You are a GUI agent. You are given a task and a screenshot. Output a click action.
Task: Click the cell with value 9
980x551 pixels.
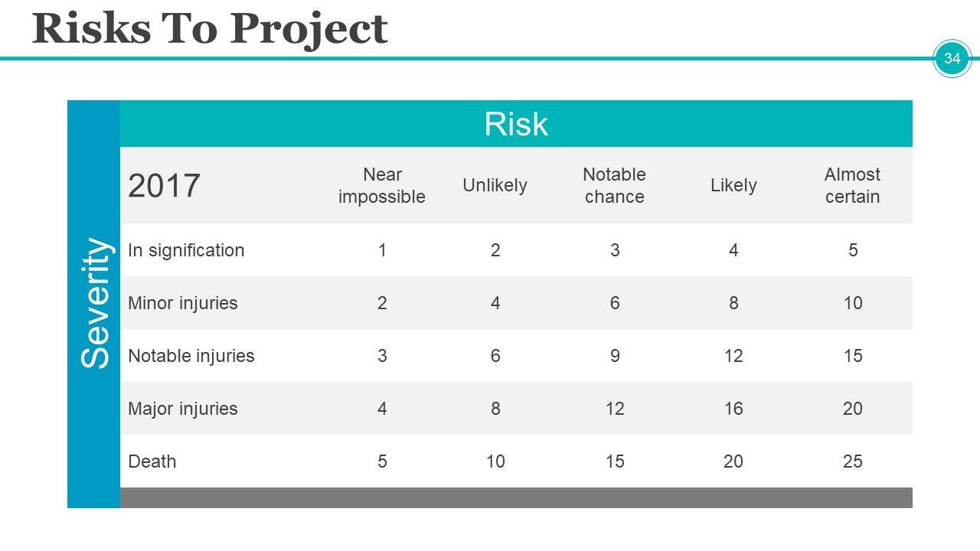tap(614, 356)
